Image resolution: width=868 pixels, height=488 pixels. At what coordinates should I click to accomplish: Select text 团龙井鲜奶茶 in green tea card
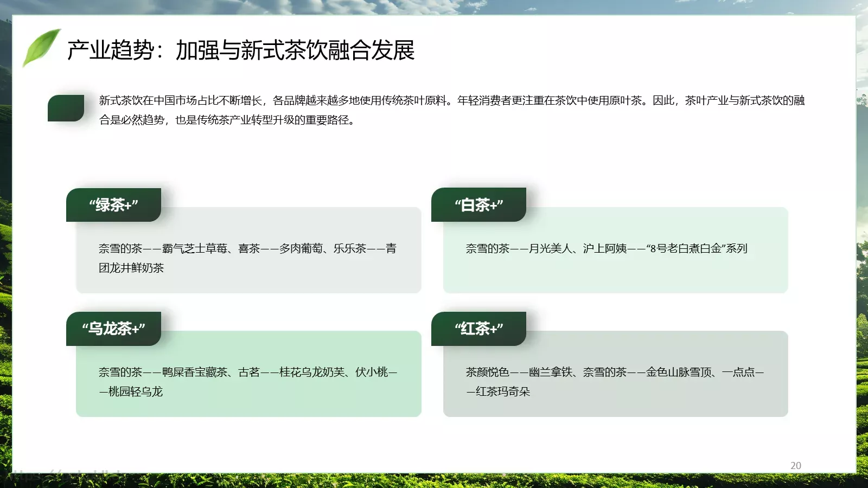[131, 268]
